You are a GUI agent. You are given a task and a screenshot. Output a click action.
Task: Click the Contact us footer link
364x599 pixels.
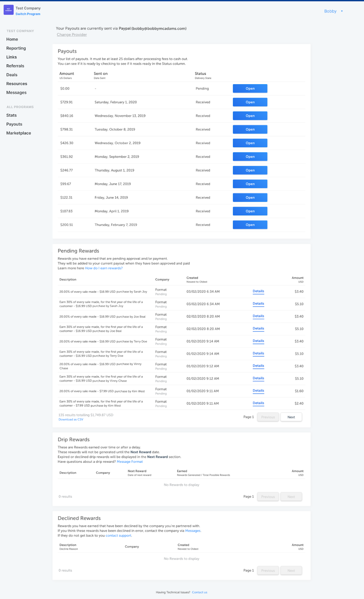tap(199, 592)
